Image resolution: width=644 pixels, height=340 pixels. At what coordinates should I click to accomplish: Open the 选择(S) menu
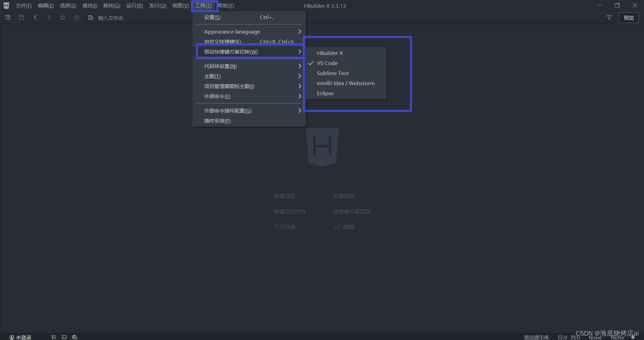coord(68,6)
